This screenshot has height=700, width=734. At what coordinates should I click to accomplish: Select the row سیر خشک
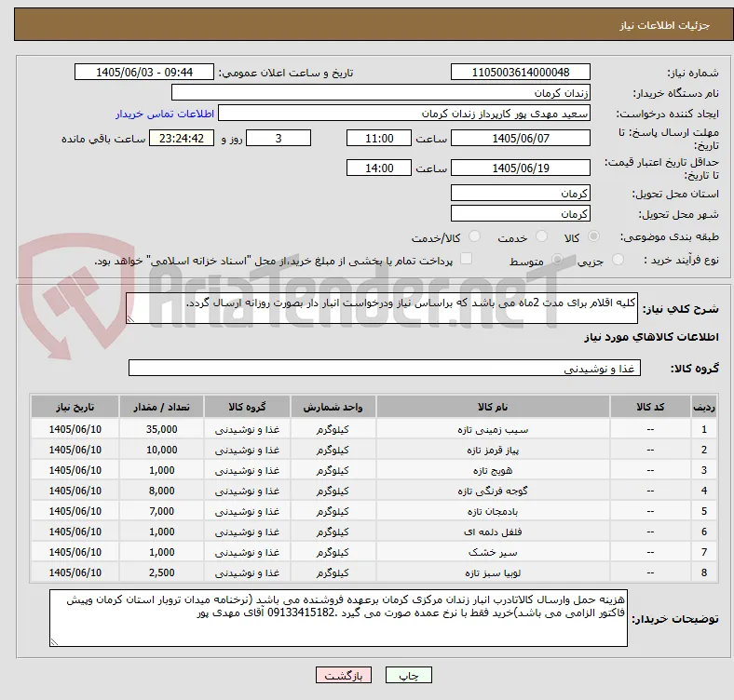pyautogui.click(x=374, y=553)
